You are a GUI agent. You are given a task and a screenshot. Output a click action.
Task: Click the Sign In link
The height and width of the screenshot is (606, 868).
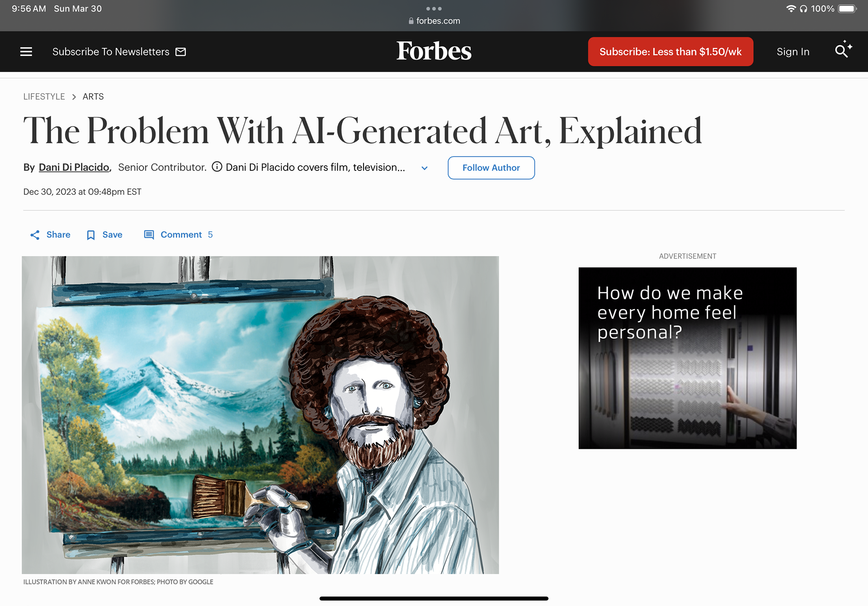pyautogui.click(x=793, y=52)
